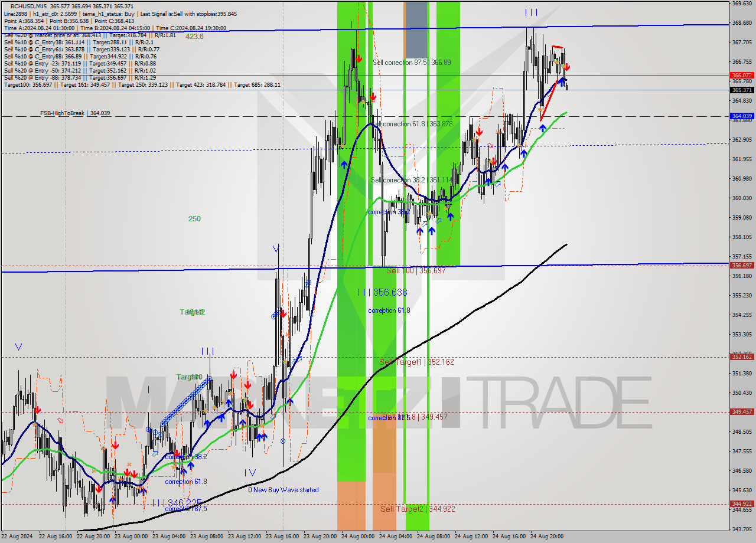Click the short red trendline near the latest candles
Viewport: 756px width, 543px height.
click(x=557, y=47)
